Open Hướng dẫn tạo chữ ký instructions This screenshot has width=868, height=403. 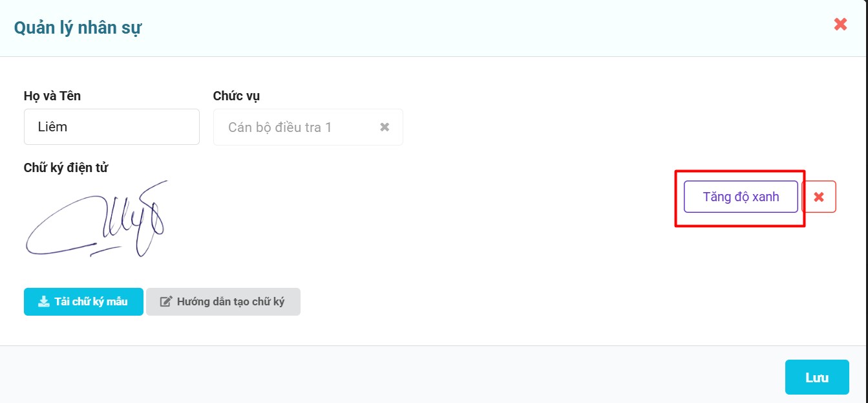[x=230, y=301]
